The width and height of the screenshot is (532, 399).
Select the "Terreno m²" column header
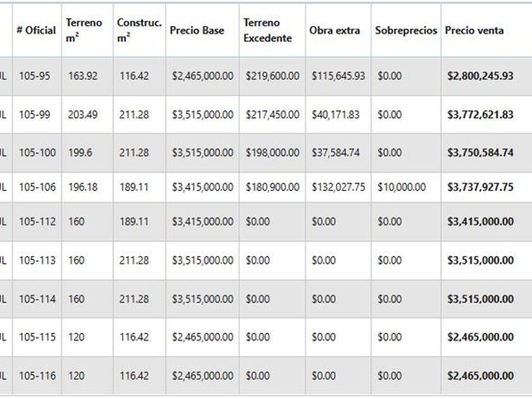tap(84, 30)
